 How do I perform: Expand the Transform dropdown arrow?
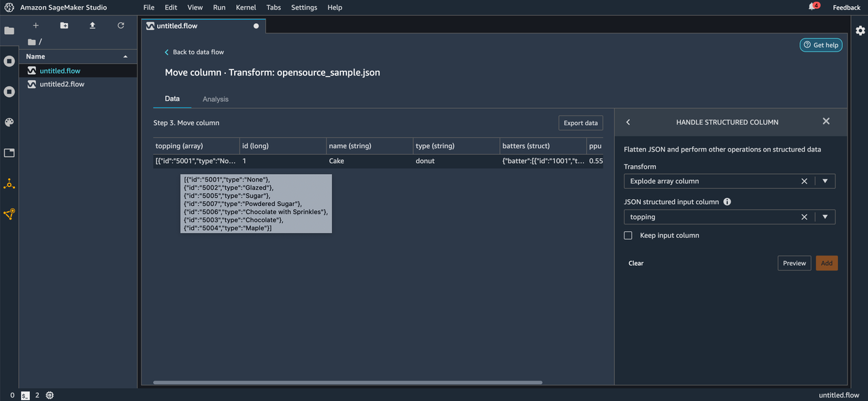point(824,181)
